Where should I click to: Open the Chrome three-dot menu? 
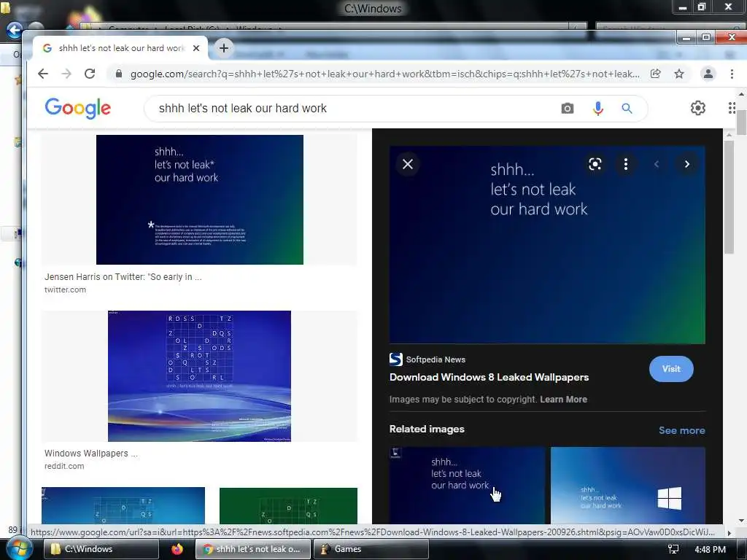point(732,74)
